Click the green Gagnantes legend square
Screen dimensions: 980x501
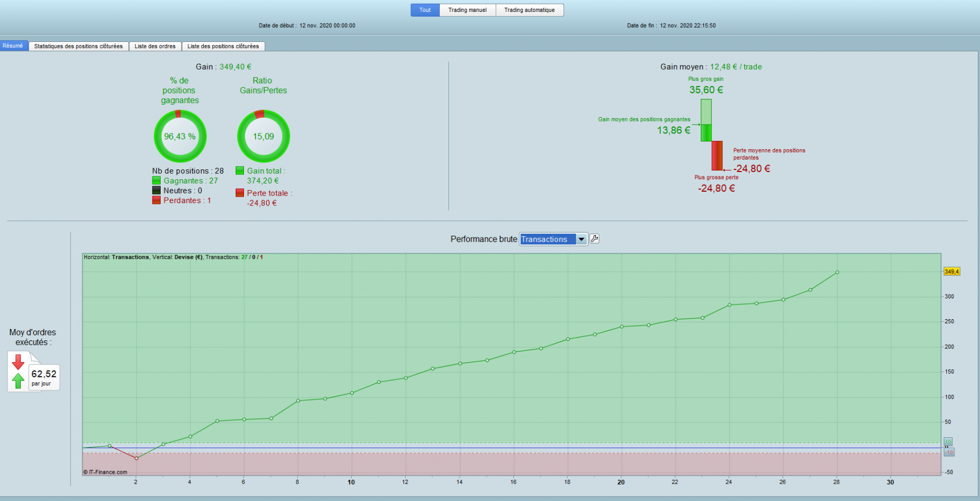click(156, 180)
